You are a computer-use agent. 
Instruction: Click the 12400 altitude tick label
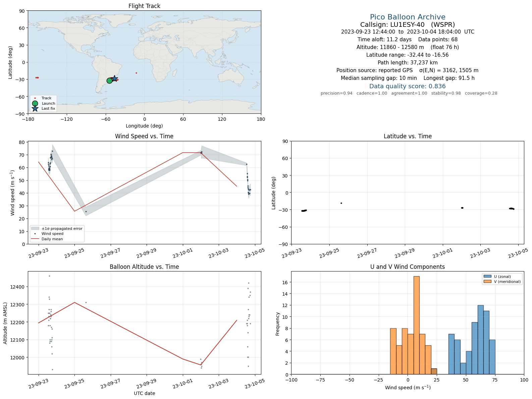(17, 287)
